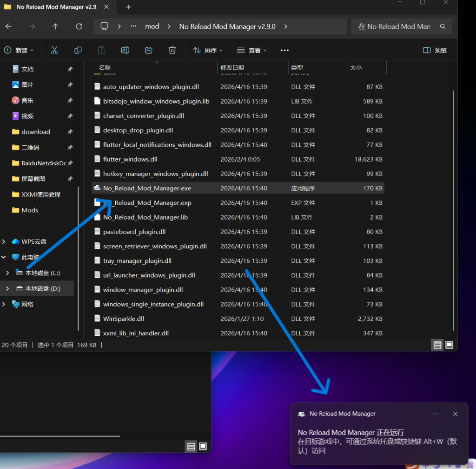Image resolution: width=476 pixels, height=469 pixels.
Task: Click the Rename icon in toolbar
Action: pyautogui.click(x=125, y=50)
